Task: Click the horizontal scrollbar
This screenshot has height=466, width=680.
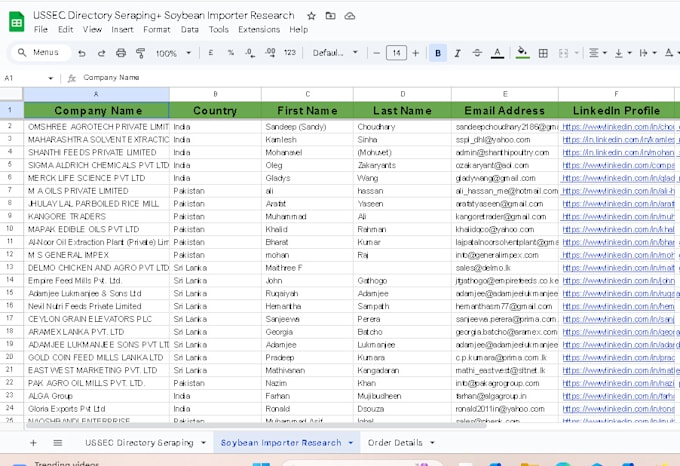Action: point(256,426)
